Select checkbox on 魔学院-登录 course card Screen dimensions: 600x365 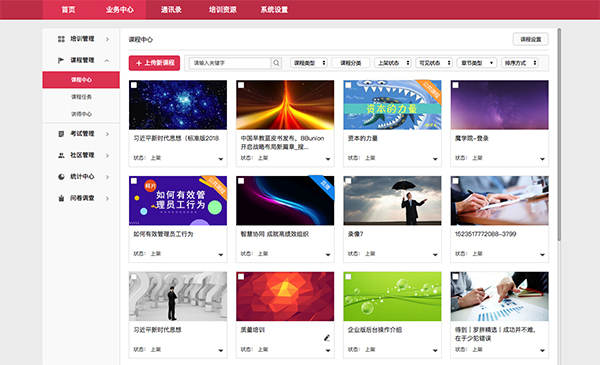(455, 85)
